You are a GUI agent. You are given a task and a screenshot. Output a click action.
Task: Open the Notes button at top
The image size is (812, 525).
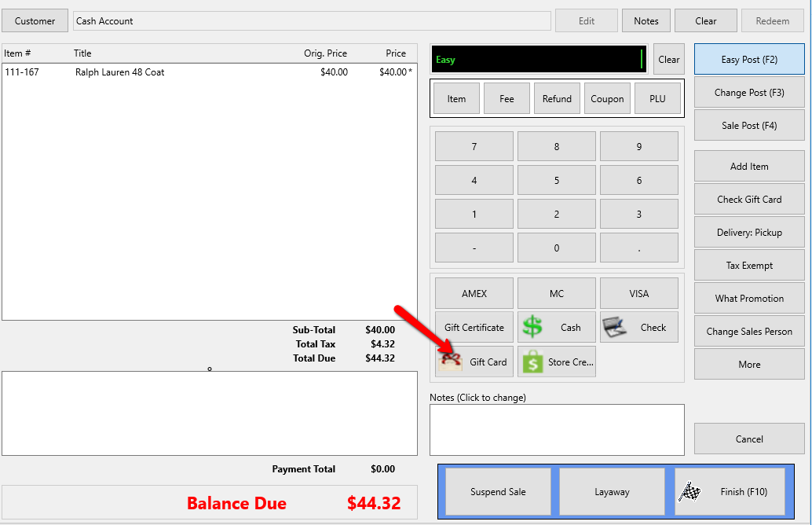[646, 20]
